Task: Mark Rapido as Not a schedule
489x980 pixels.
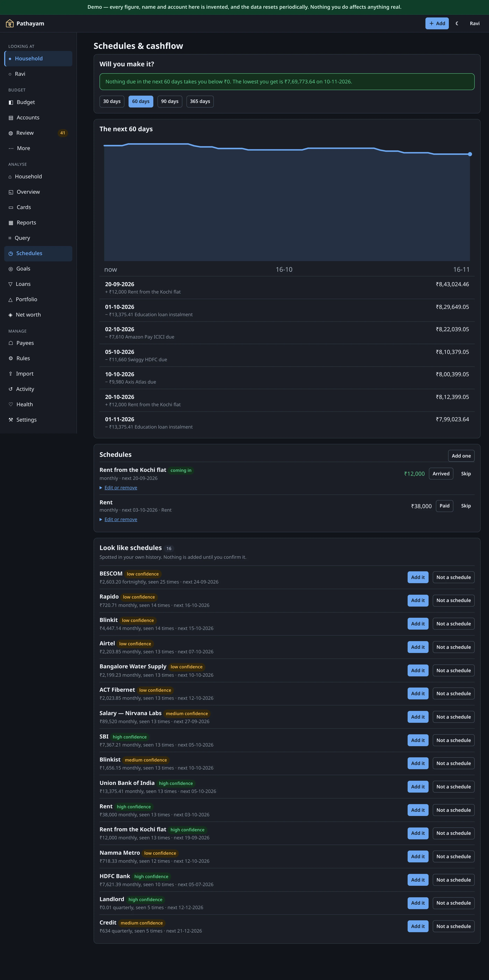Action: point(454,601)
